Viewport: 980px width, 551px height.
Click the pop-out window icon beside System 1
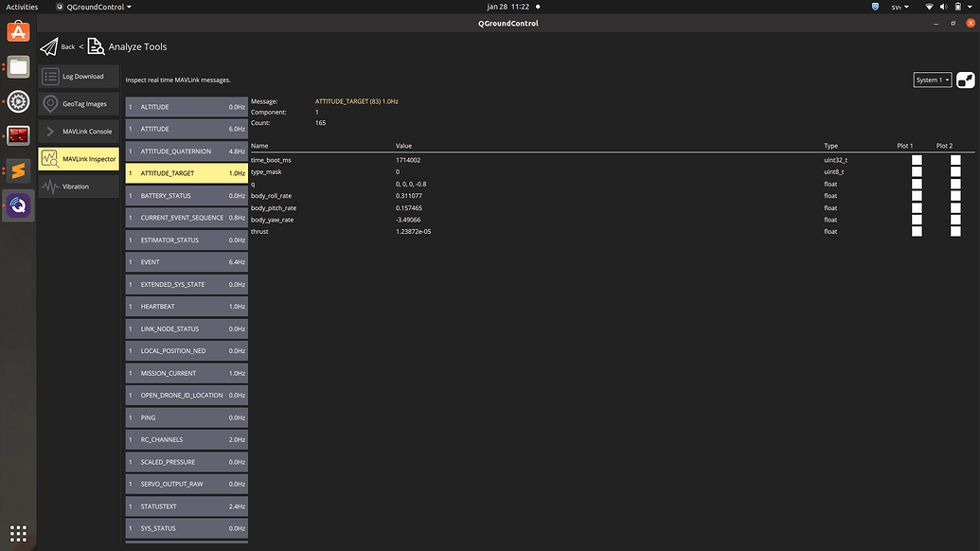click(x=965, y=80)
